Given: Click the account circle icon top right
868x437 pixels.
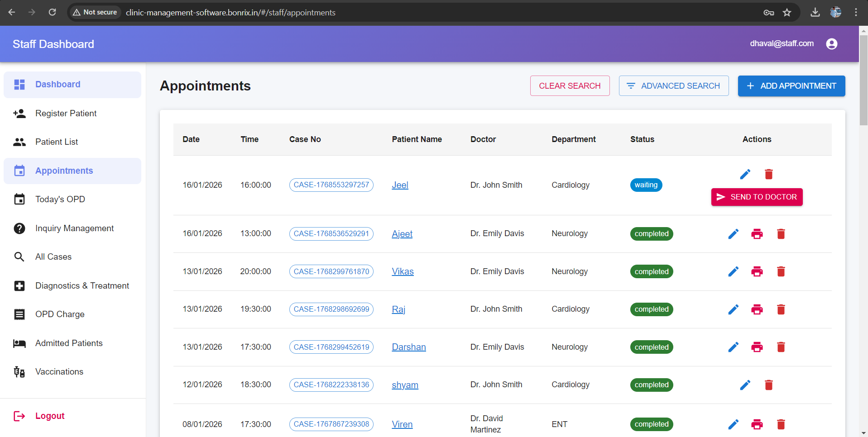Looking at the screenshot, I should pyautogui.click(x=832, y=43).
